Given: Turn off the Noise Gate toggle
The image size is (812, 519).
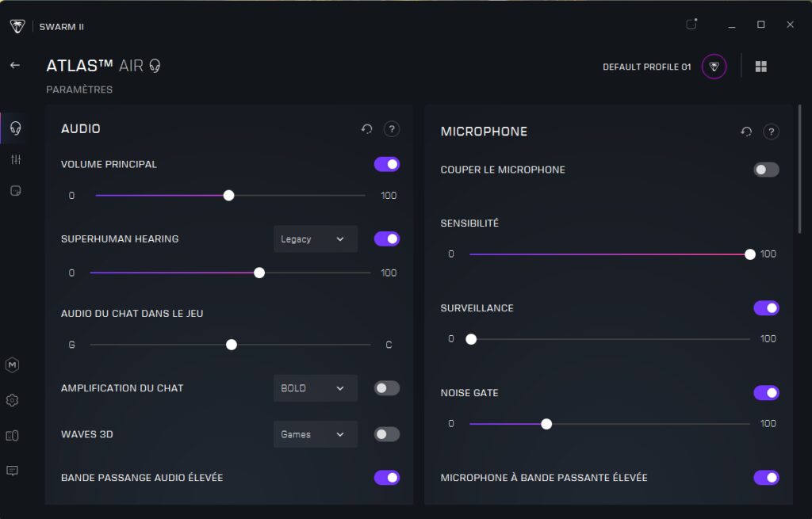Looking at the screenshot, I should click(766, 393).
